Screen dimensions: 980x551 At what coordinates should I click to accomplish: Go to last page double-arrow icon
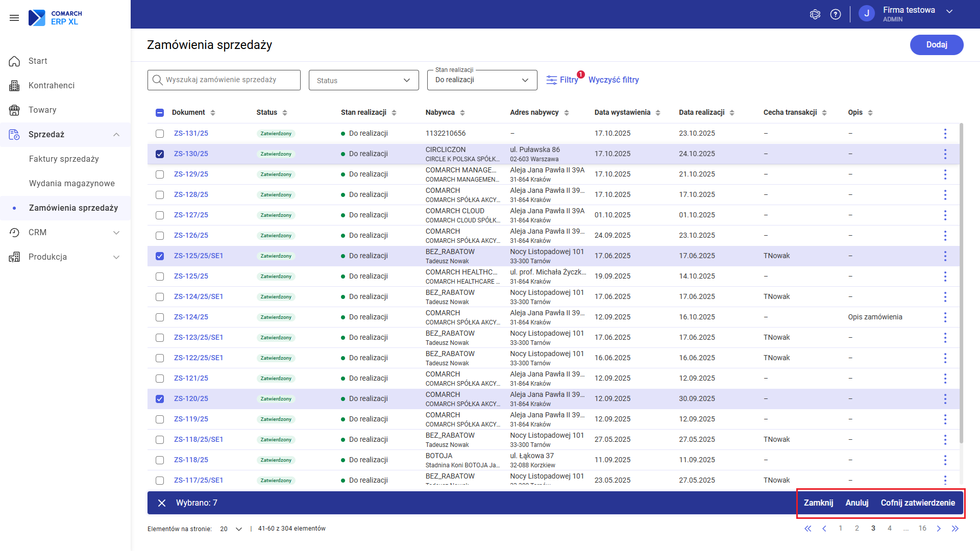(955, 529)
